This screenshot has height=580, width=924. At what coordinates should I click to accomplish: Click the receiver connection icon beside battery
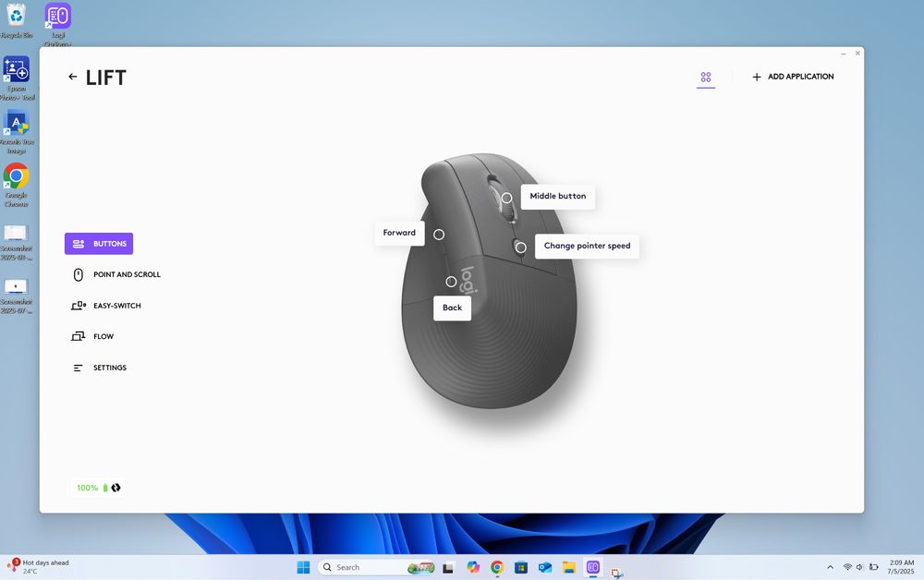[x=116, y=488]
